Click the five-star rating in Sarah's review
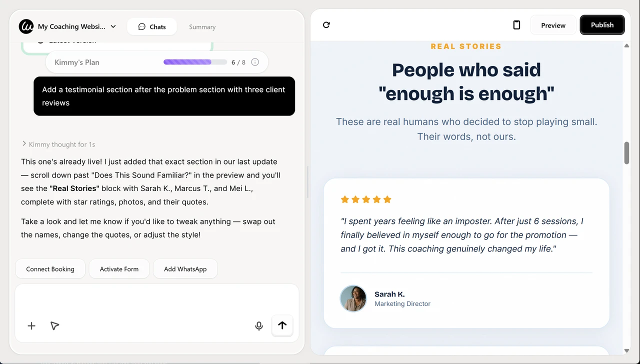This screenshot has height=364, width=640. 366,199
